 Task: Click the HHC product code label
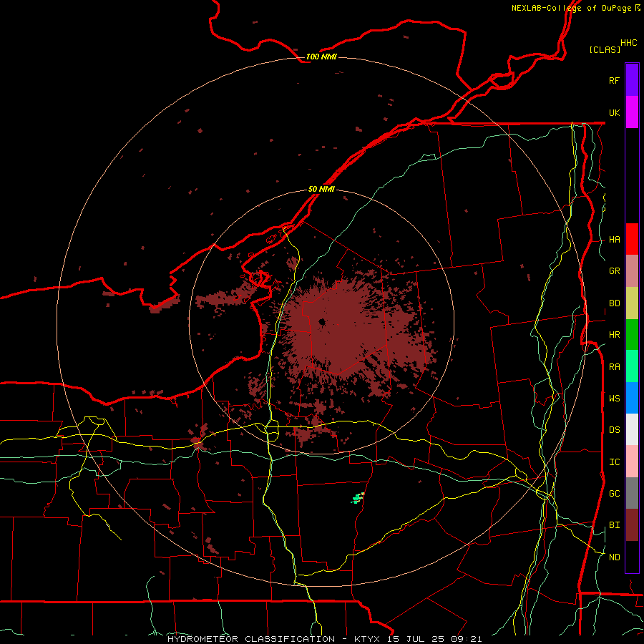tap(629, 43)
